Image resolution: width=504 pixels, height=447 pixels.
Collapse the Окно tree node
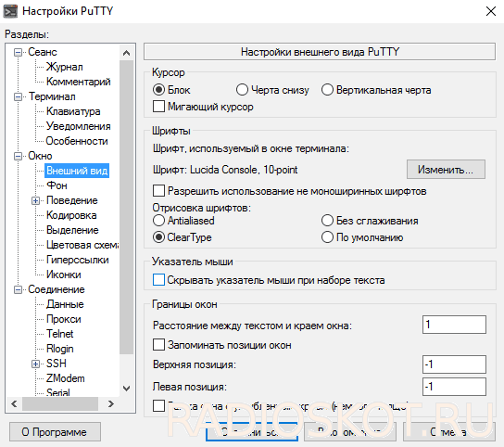[x=19, y=156]
